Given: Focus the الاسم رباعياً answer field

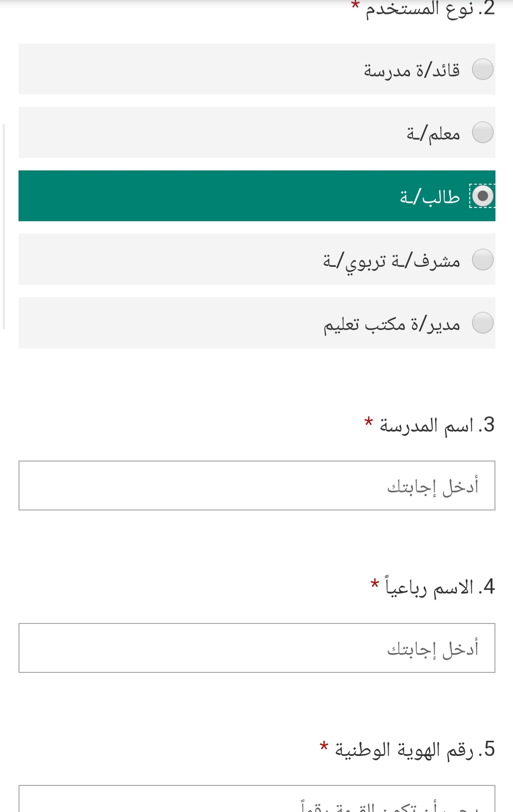Looking at the screenshot, I should (257, 648).
